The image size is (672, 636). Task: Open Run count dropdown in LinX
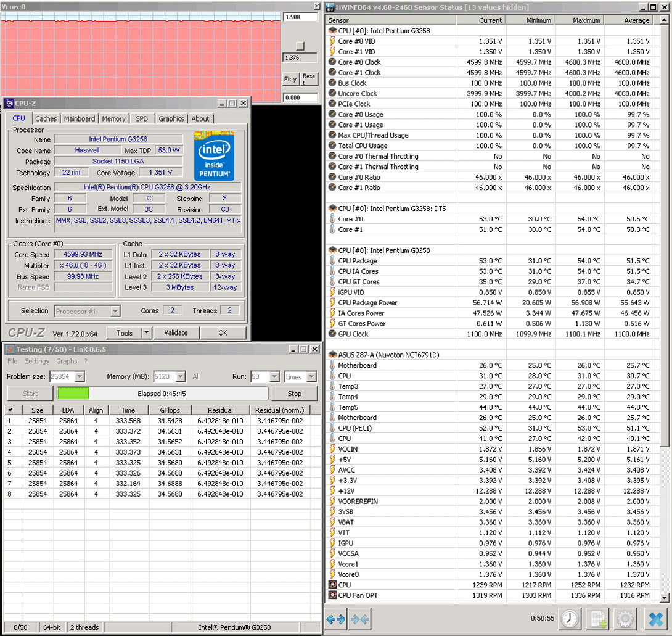click(x=275, y=376)
